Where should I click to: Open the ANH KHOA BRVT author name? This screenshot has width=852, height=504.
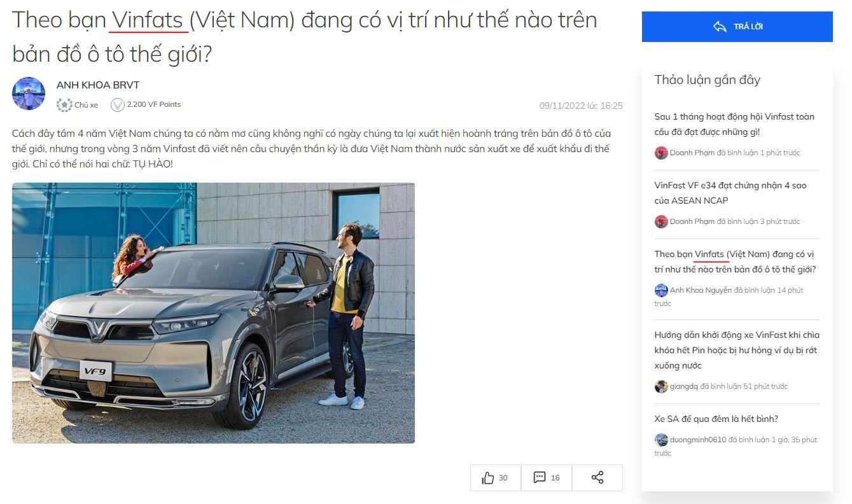click(x=98, y=85)
